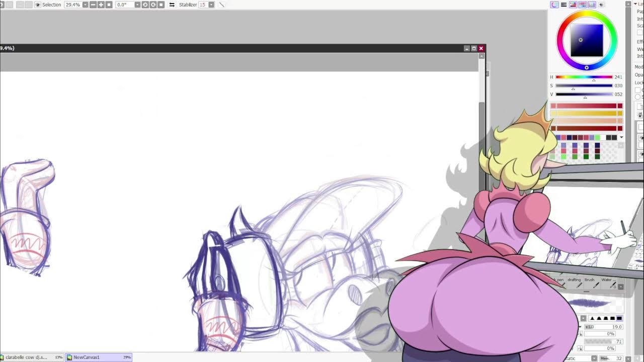Image resolution: width=644 pixels, height=362 pixels.
Task: Toggle the Selection visibility eye icon
Action: click(38, 5)
